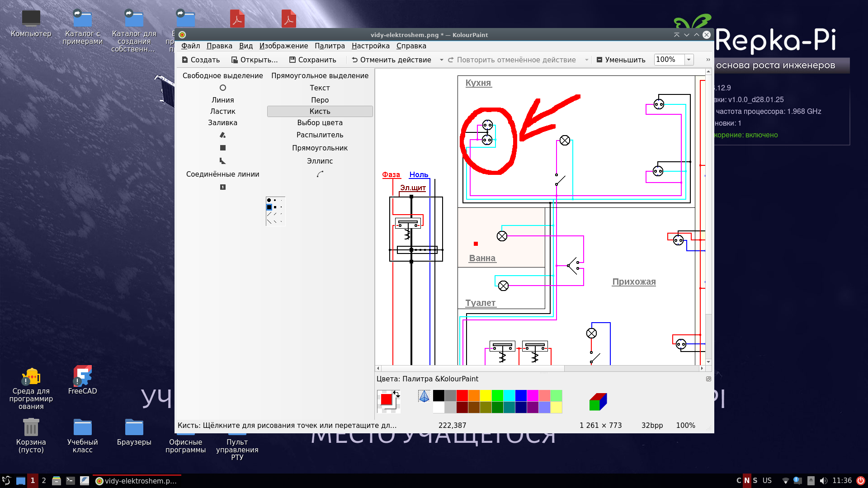Open the zoom level 100% dropdown

tap(689, 60)
